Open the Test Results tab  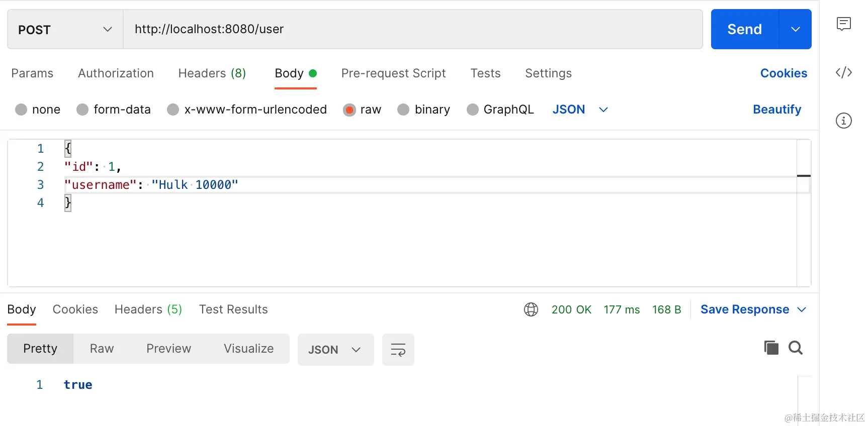233,309
